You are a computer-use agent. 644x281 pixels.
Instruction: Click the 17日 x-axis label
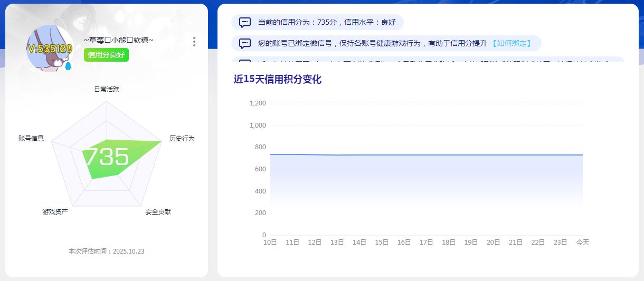427,242
